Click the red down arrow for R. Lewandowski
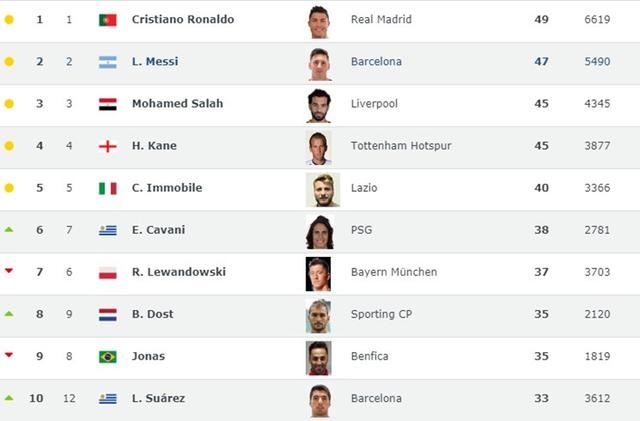The width and height of the screenshot is (640, 421). tap(9, 272)
